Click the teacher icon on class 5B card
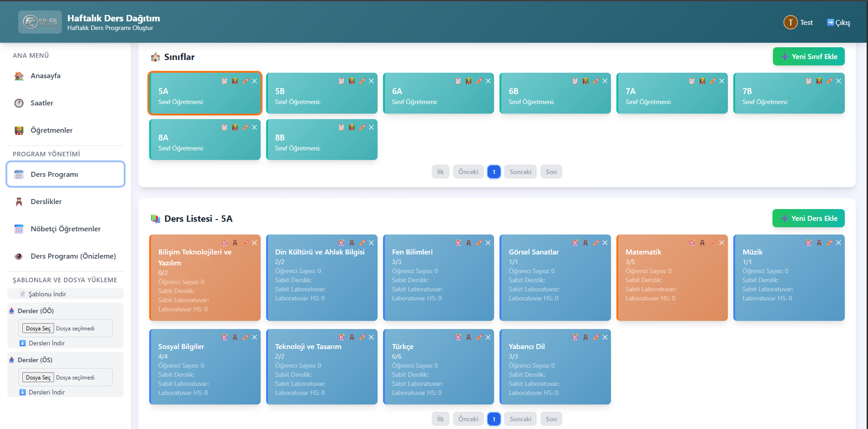The width and height of the screenshot is (868, 429). (x=352, y=81)
